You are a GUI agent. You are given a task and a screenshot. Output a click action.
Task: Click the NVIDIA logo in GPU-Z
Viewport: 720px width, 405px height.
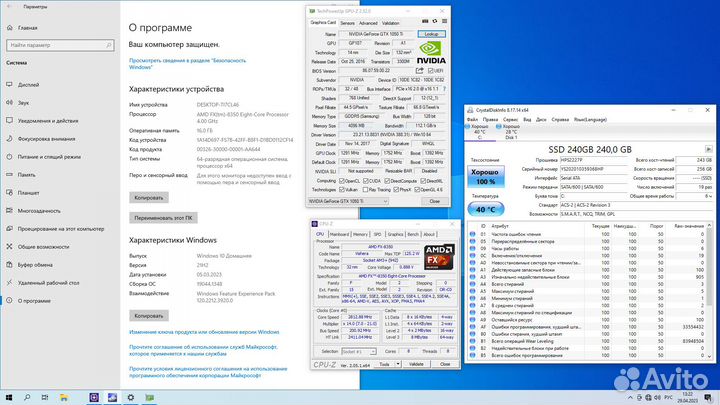coord(431,53)
